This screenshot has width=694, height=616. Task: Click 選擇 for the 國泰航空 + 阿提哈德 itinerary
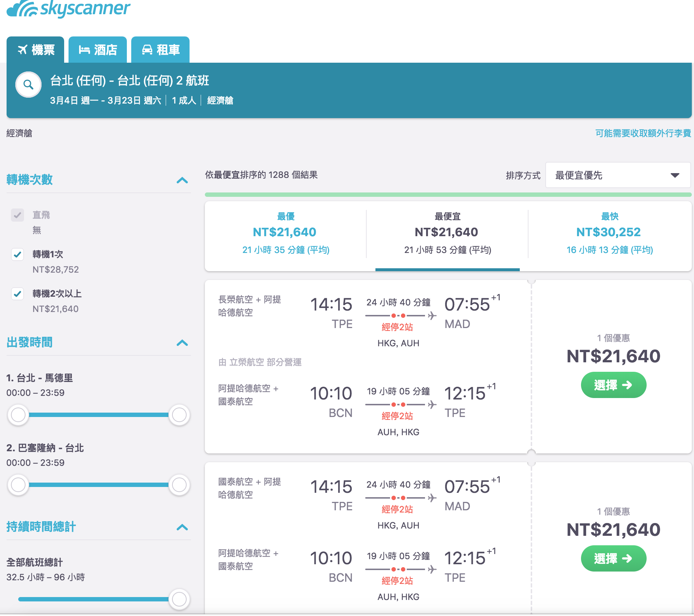pyautogui.click(x=613, y=558)
